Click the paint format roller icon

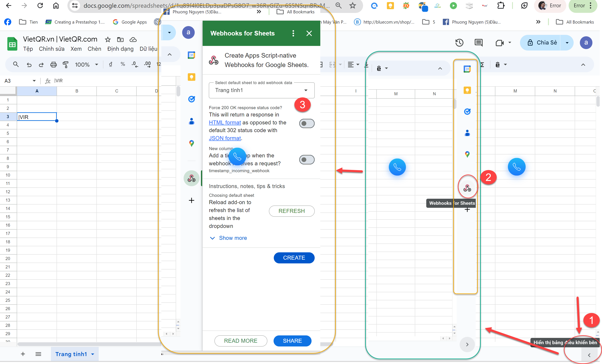coord(66,64)
